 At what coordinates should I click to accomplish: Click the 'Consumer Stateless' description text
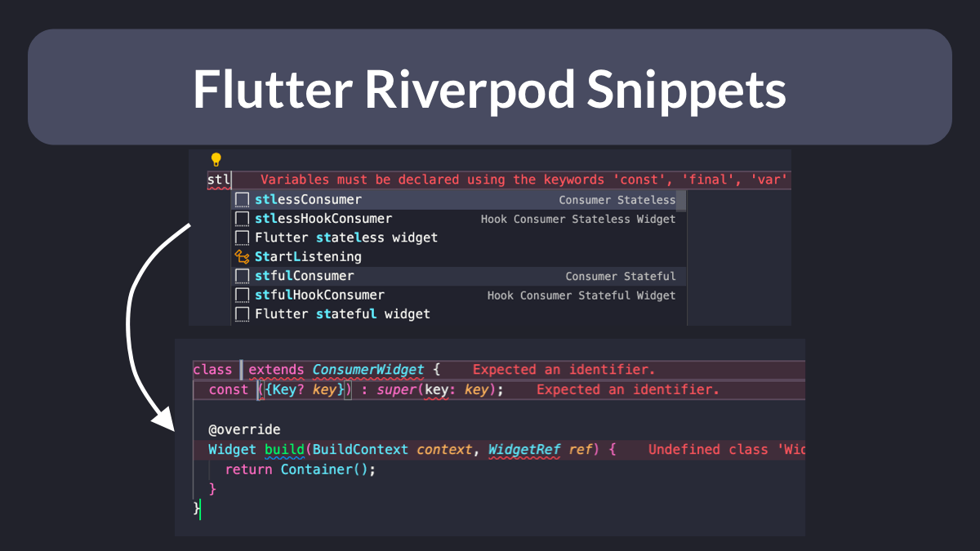tap(617, 200)
